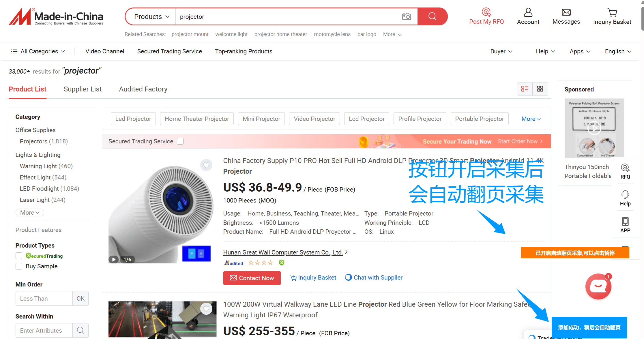Image resolution: width=644 pixels, height=339 pixels.
Task: Select the Product List tab
Action: tap(27, 89)
